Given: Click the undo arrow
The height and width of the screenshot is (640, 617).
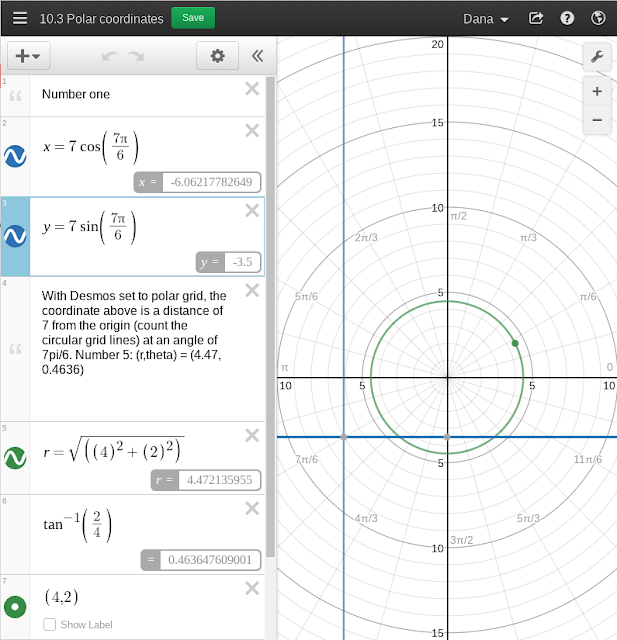Looking at the screenshot, I should (110, 56).
